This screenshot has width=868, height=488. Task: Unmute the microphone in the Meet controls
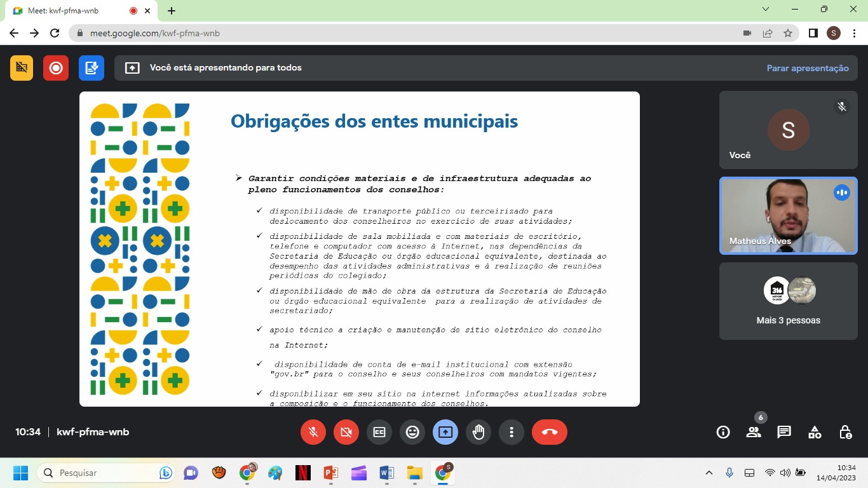(313, 432)
